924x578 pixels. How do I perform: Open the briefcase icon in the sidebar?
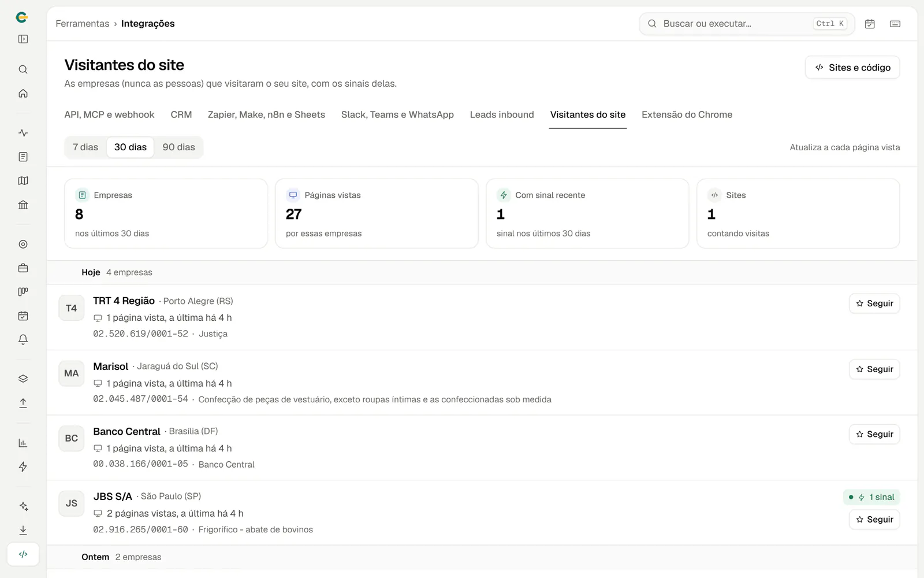point(23,268)
